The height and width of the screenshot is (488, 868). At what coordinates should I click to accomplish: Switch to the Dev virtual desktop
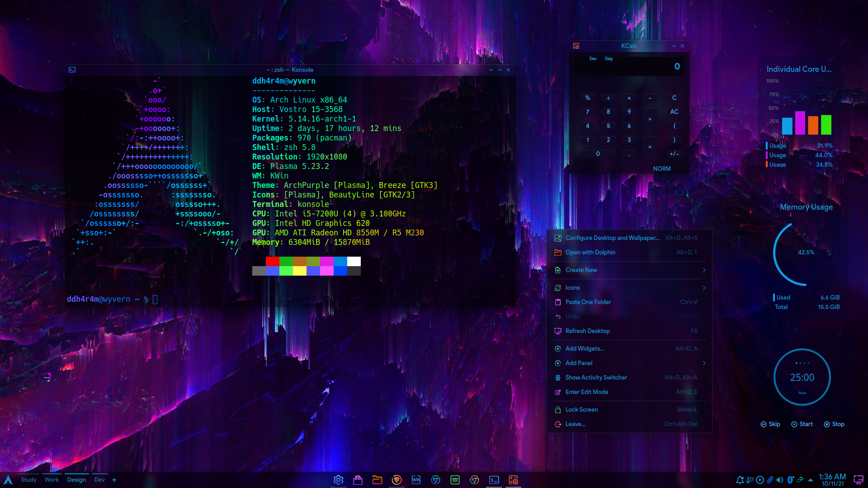coord(99,480)
